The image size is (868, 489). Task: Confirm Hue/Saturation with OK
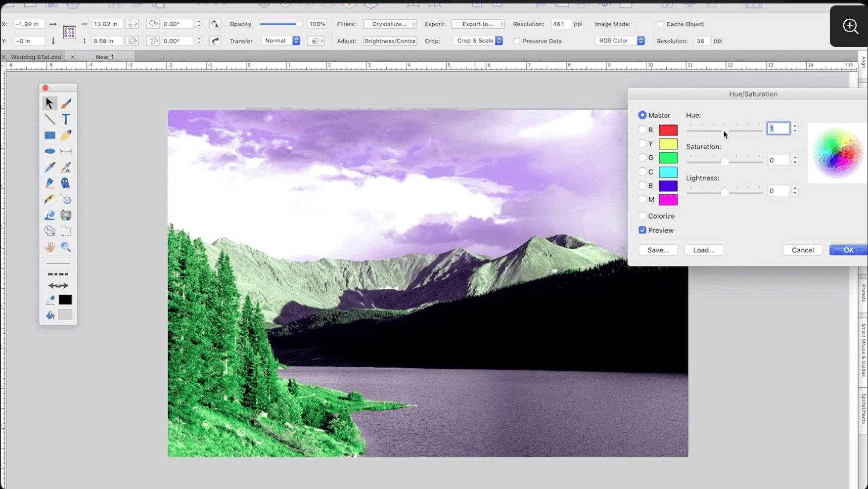click(x=848, y=250)
